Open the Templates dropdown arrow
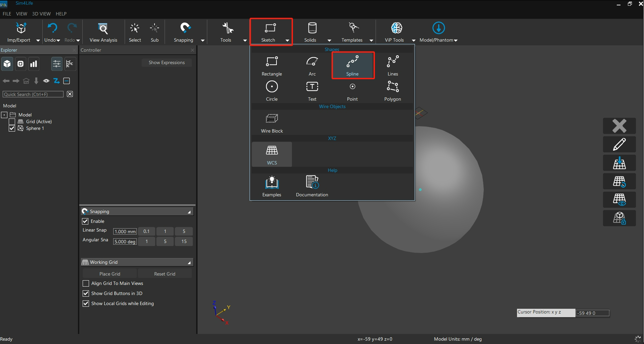 371,40
